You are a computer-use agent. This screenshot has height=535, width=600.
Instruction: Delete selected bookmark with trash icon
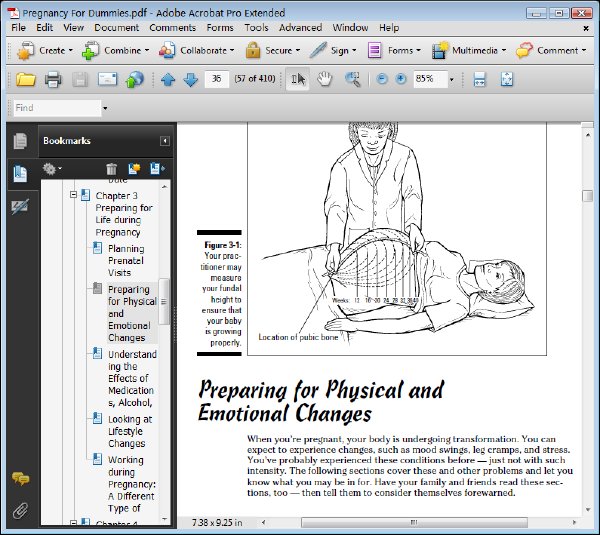111,169
